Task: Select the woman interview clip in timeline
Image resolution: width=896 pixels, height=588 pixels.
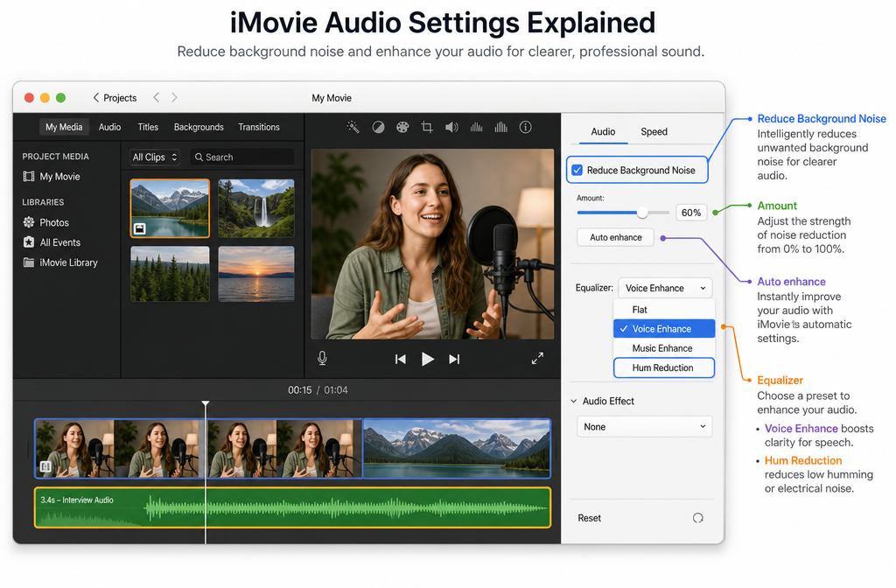Action: tap(199, 449)
